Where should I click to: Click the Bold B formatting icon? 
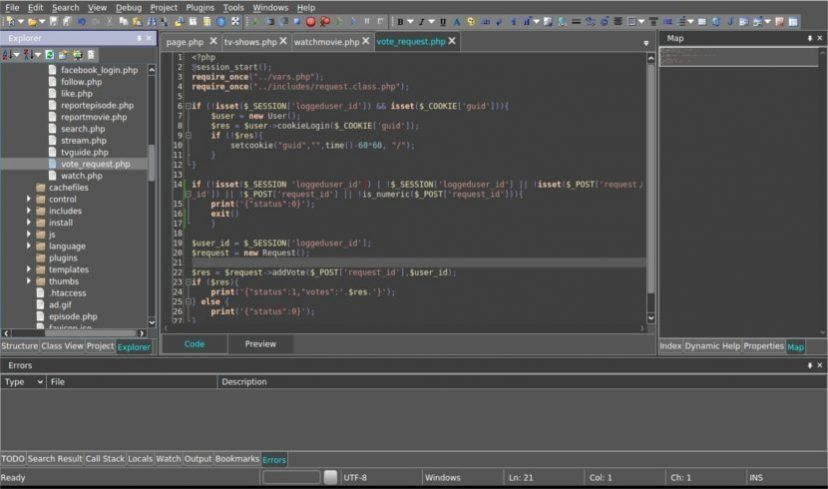400,22
